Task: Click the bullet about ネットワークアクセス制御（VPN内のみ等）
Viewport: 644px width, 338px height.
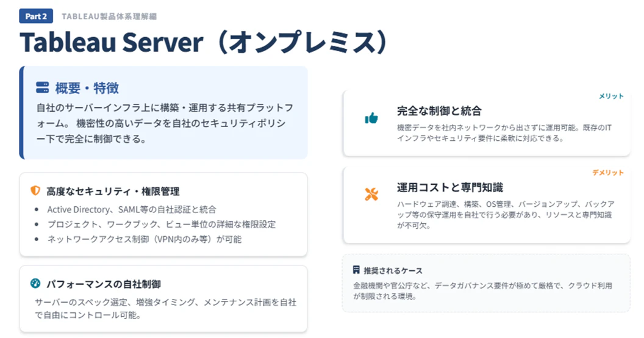Action: [x=144, y=239]
